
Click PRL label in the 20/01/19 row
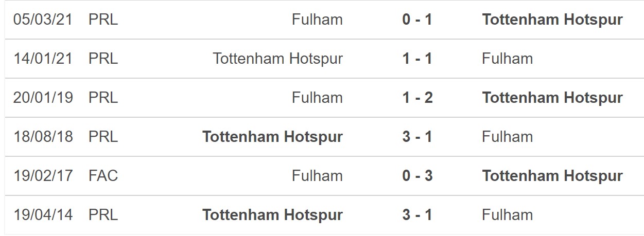pyautogui.click(x=103, y=98)
